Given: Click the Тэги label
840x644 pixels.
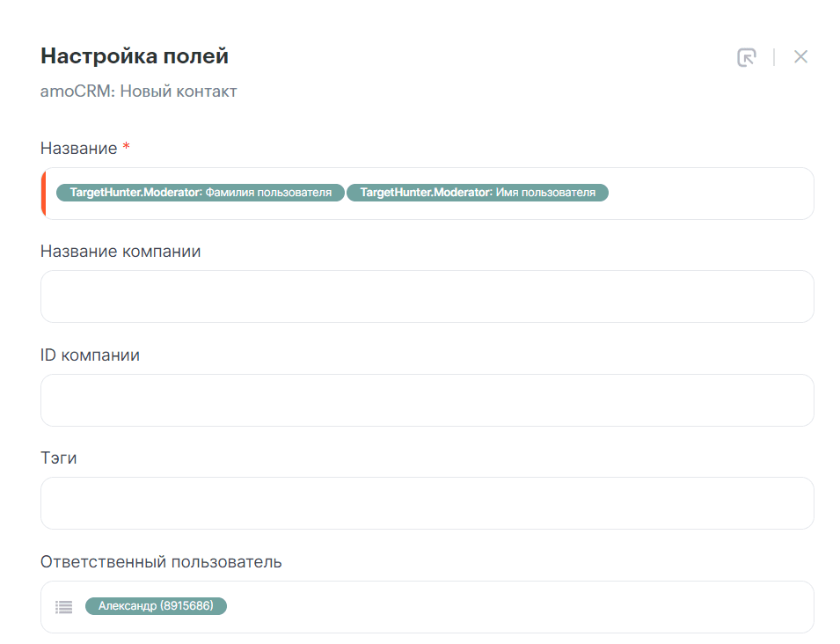Looking at the screenshot, I should tap(59, 458).
